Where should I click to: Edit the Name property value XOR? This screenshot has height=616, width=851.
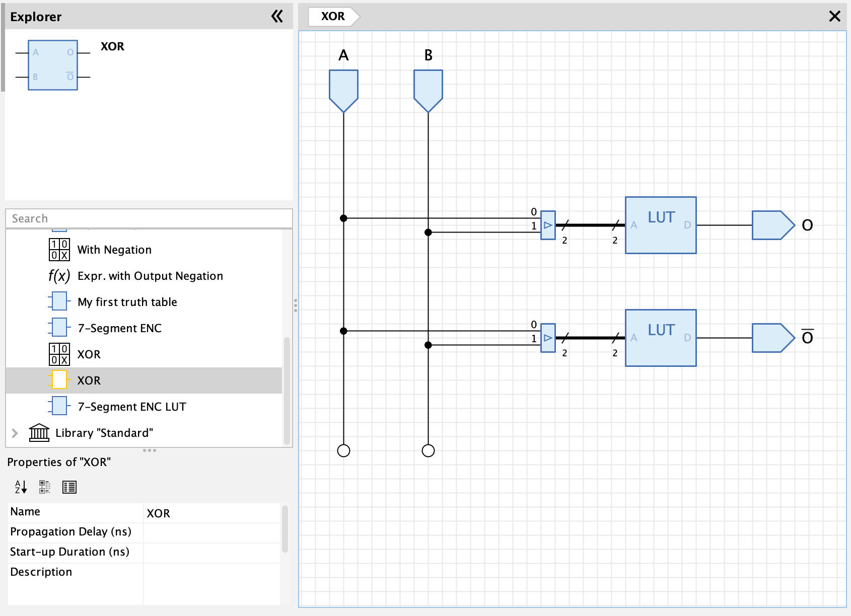point(211,513)
